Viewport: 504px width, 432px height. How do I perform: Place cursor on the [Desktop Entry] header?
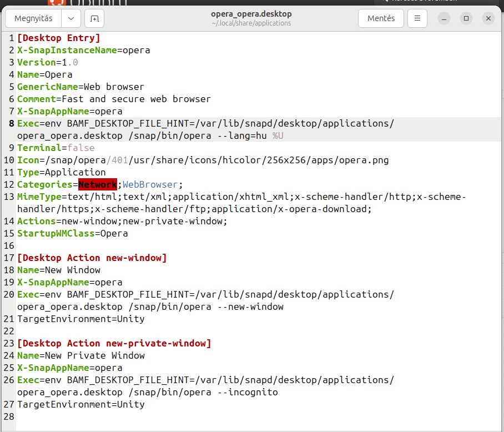pos(58,38)
